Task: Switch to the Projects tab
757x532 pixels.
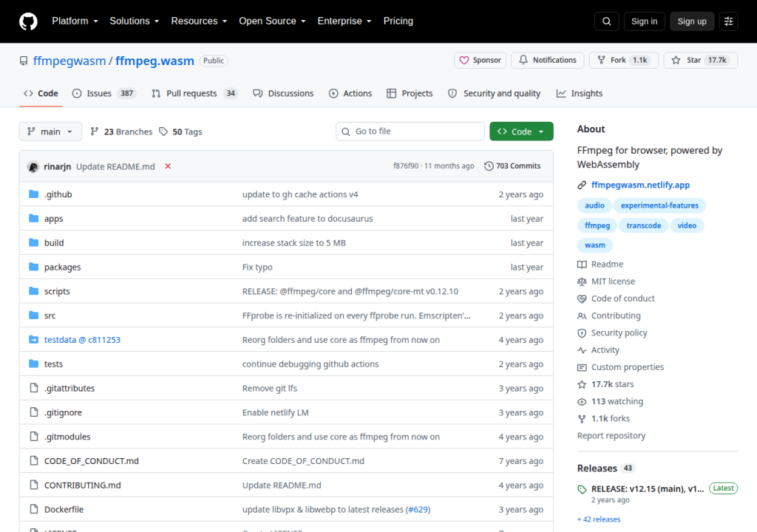Action: pos(410,93)
